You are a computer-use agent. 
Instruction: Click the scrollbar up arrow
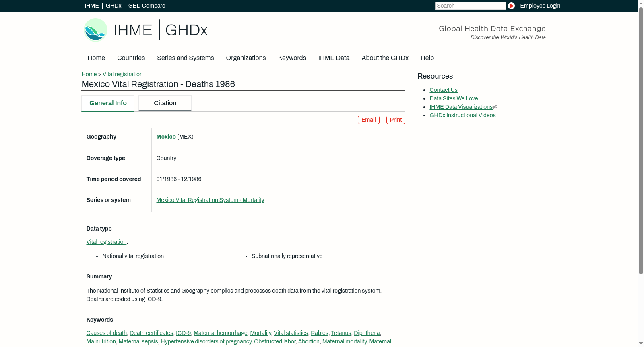(641, 3)
